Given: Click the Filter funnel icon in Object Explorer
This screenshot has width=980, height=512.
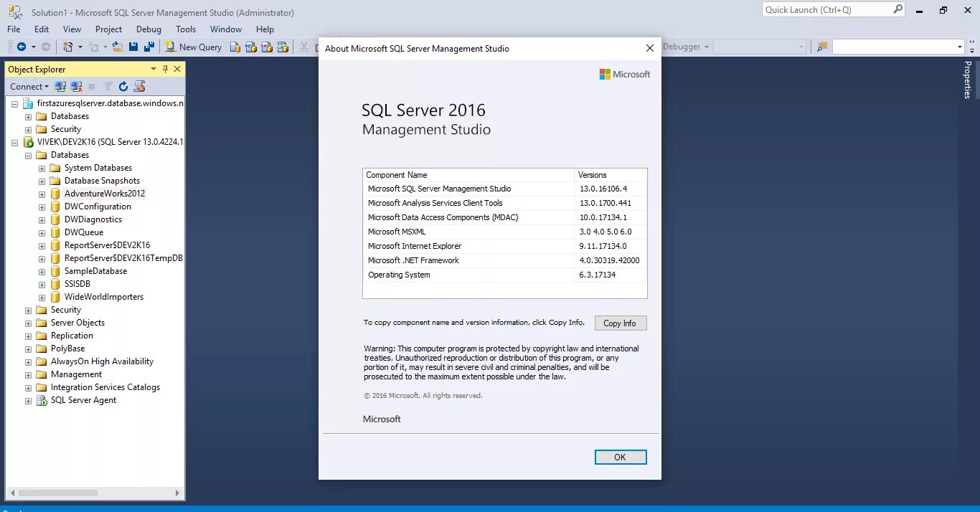Looking at the screenshot, I should 108,86.
